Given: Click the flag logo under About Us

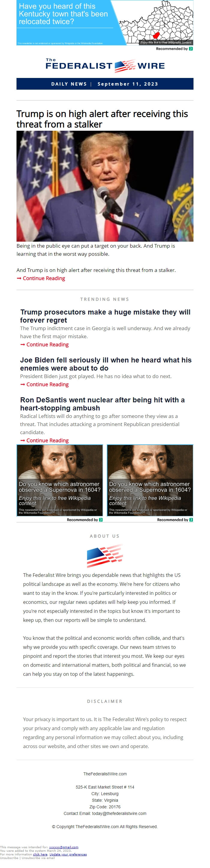Looking at the screenshot, I should pos(104,556).
